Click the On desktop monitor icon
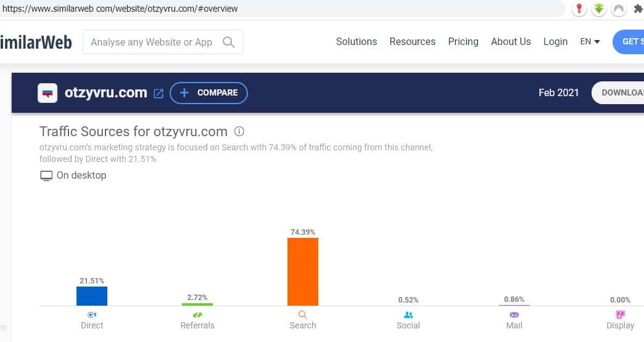Image resolution: width=644 pixels, height=342 pixels. (46, 176)
